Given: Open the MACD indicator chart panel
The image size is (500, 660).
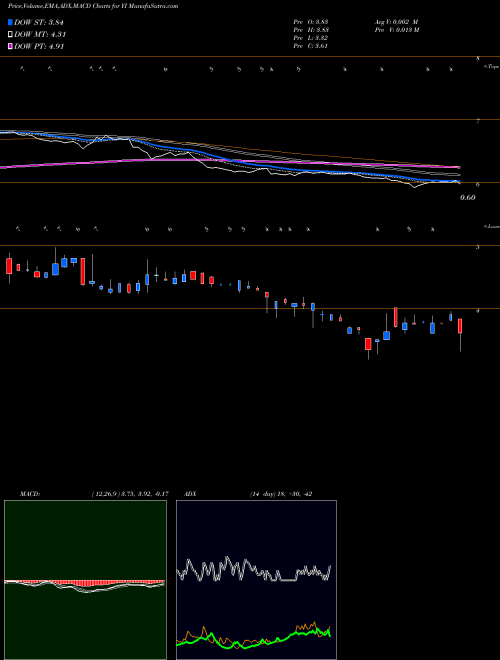Looking at the screenshot, I should tap(85, 580).
